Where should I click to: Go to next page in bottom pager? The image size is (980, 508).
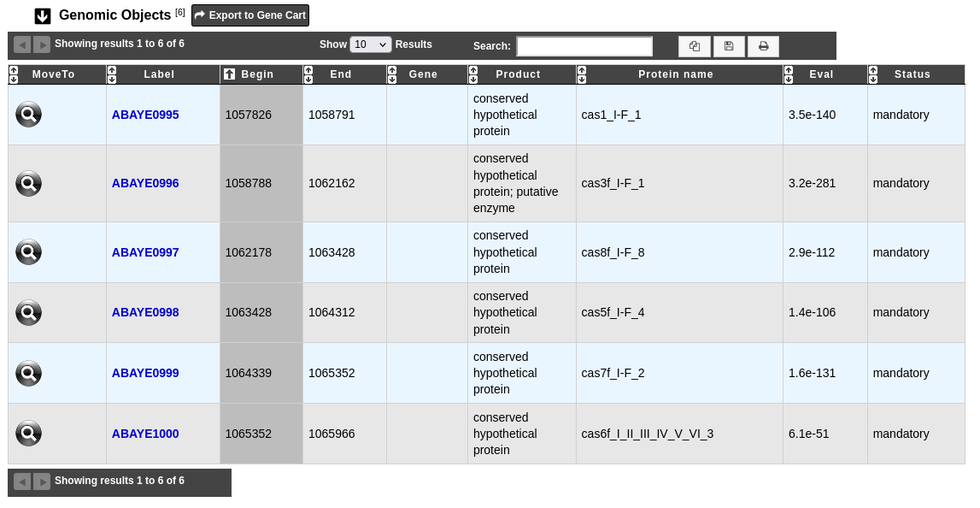point(42,481)
